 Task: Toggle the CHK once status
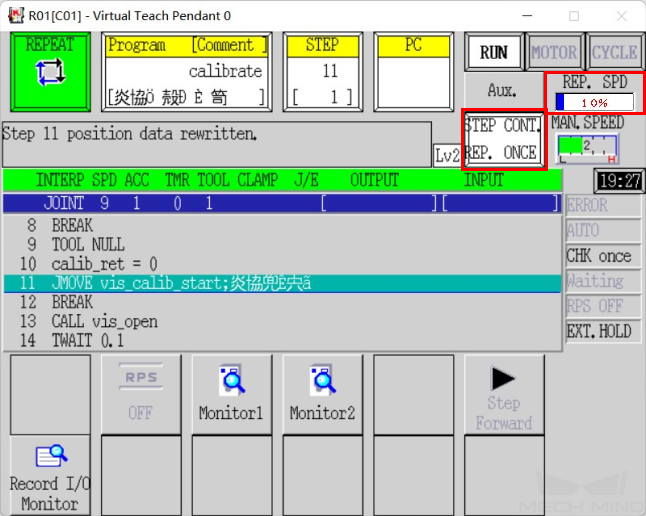point(604,256)
